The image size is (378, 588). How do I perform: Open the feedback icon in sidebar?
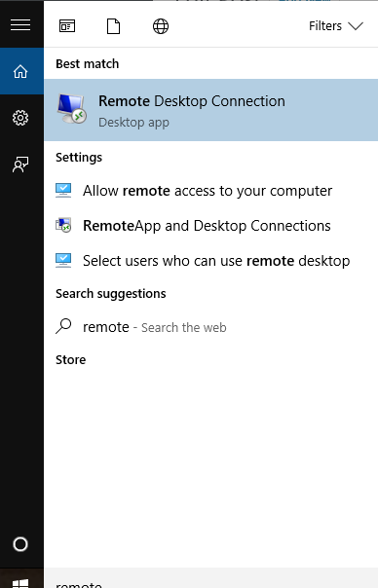(20, 165)
